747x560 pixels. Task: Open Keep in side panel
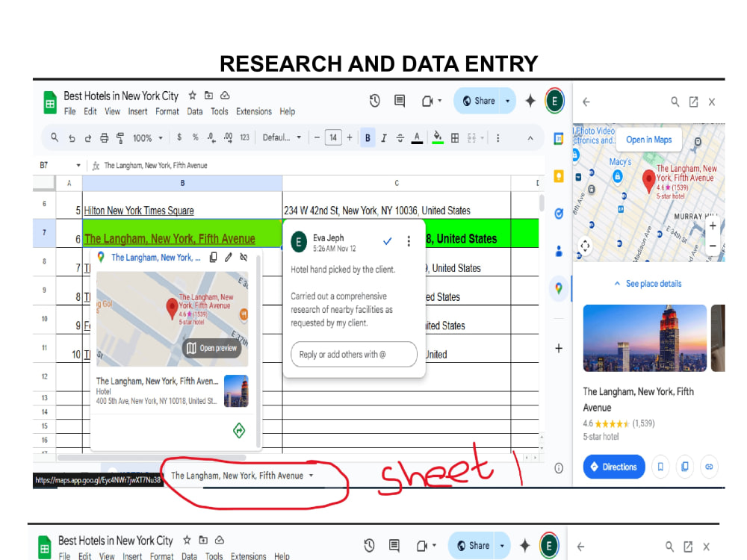[558, 176]
